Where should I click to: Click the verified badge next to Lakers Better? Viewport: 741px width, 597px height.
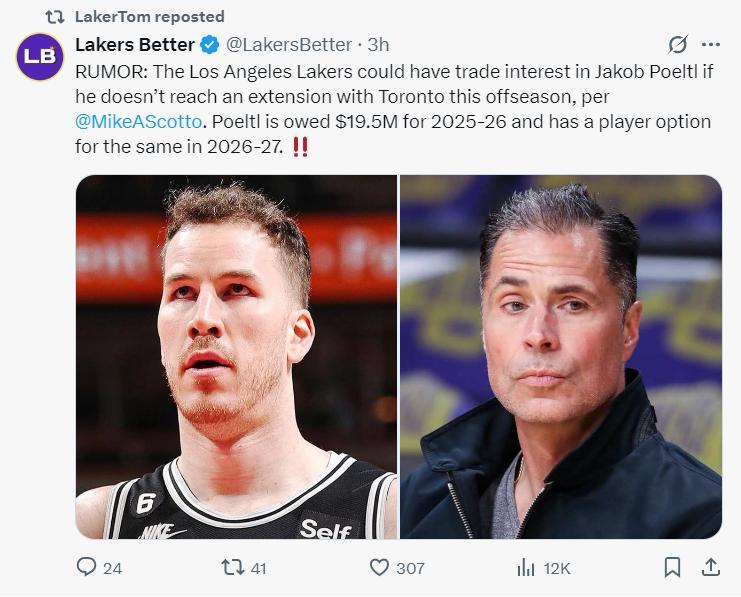(x=209, y=45)
